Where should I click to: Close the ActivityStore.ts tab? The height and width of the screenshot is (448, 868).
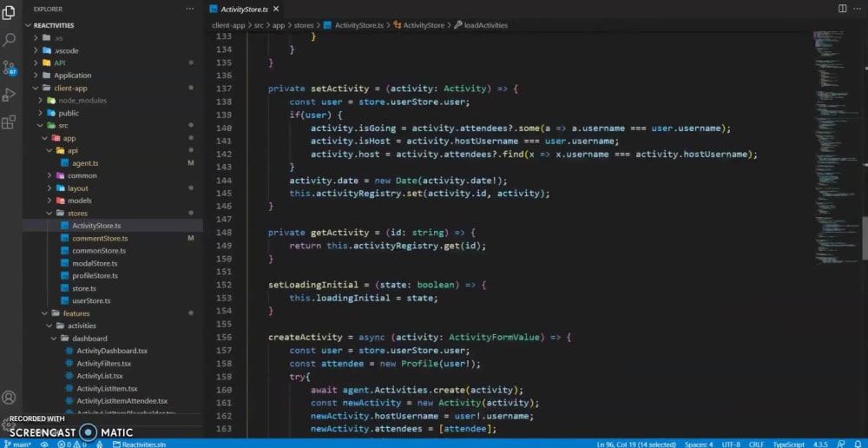276,9
